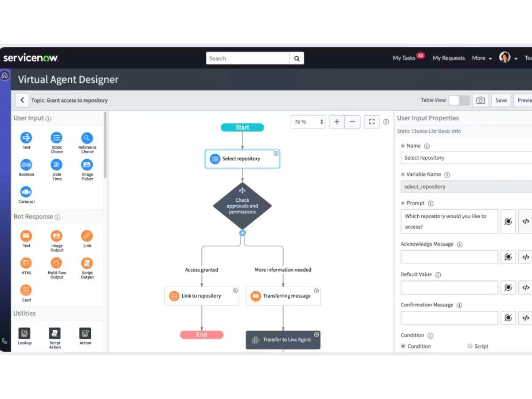
Task: Click the Access granted branch label
Action: (202, 270)
